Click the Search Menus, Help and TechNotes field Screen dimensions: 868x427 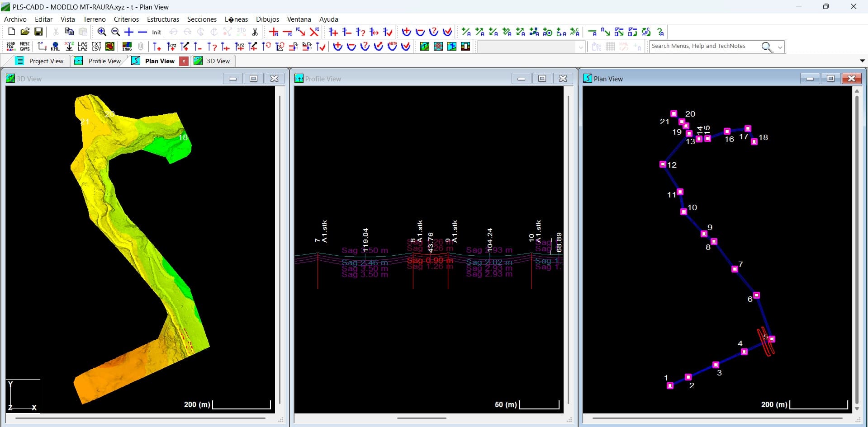[704, 46]
